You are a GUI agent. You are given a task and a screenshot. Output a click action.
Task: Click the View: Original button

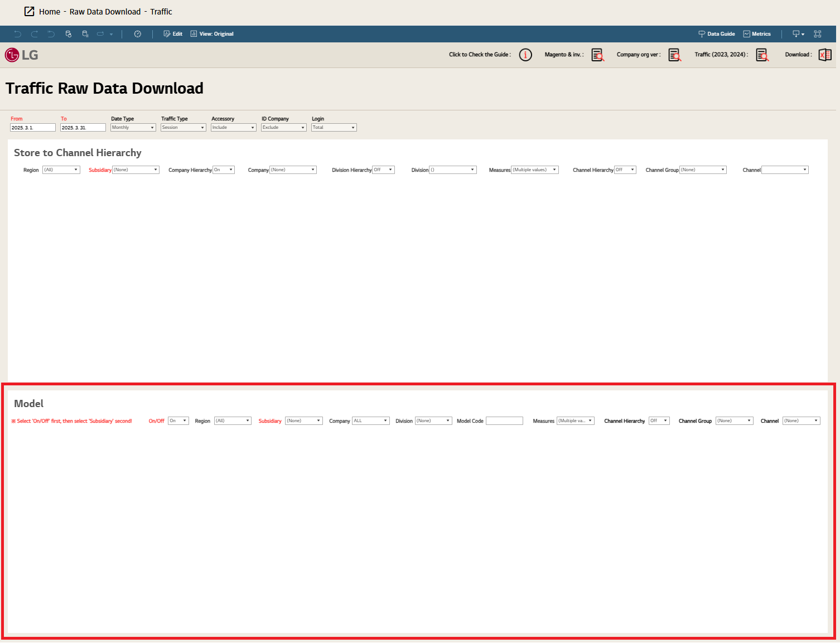pos(212,34)
